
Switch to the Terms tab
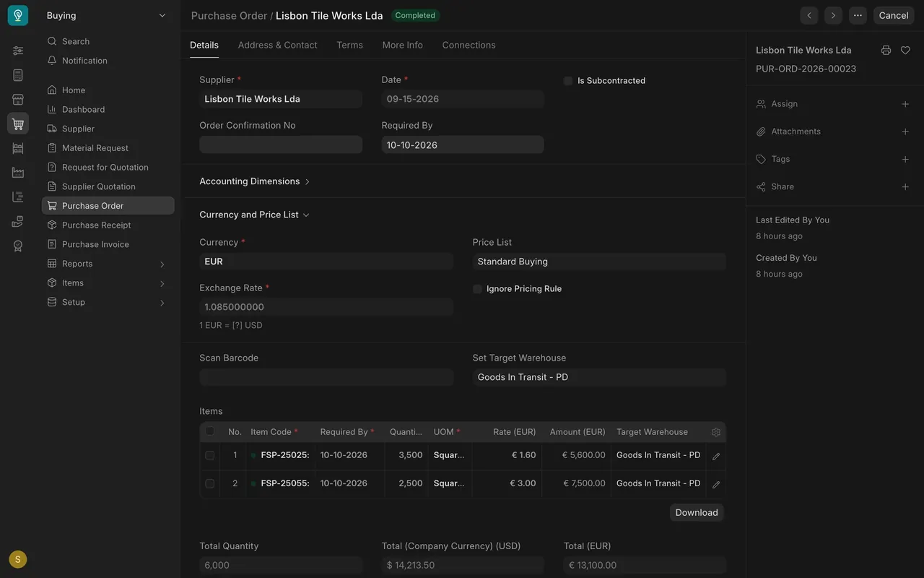pyautogui.click(x=350, y=45)
